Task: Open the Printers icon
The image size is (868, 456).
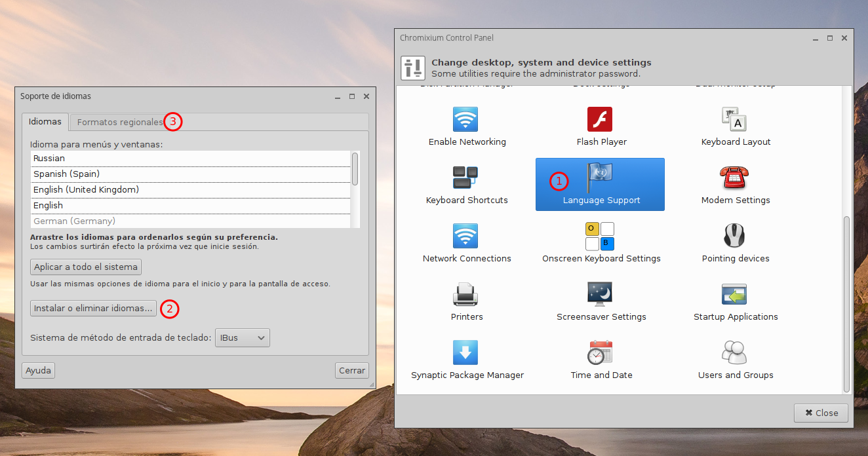Action: (x=465, y=295)
